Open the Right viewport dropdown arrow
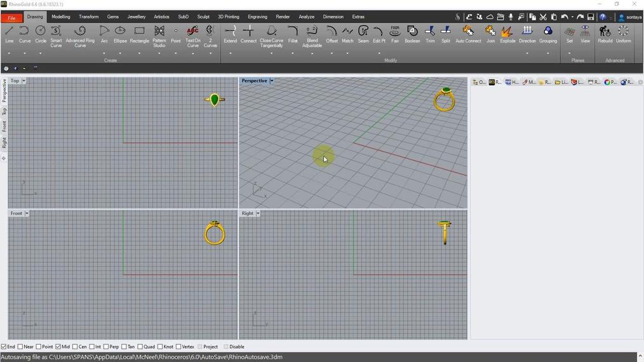Image resolution: width=644 pixels, height=362 pixels. (258, 213)
